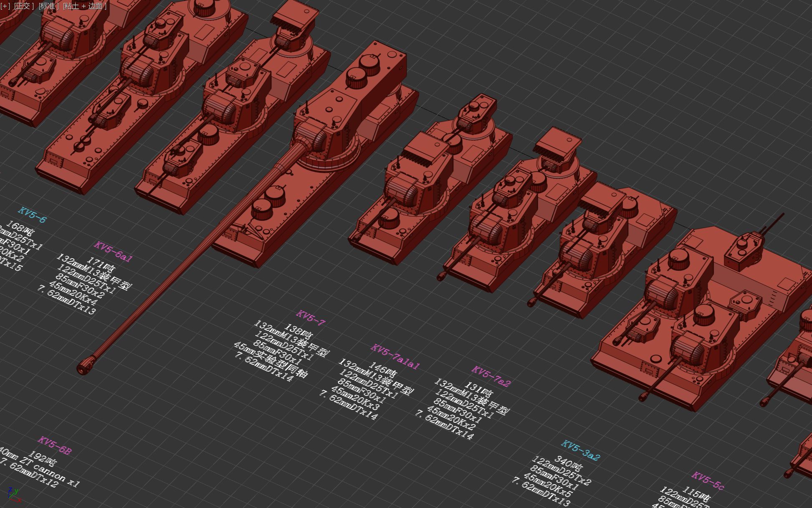
Task: Select the KV5-7a2 text label
Action: [491, 376]
